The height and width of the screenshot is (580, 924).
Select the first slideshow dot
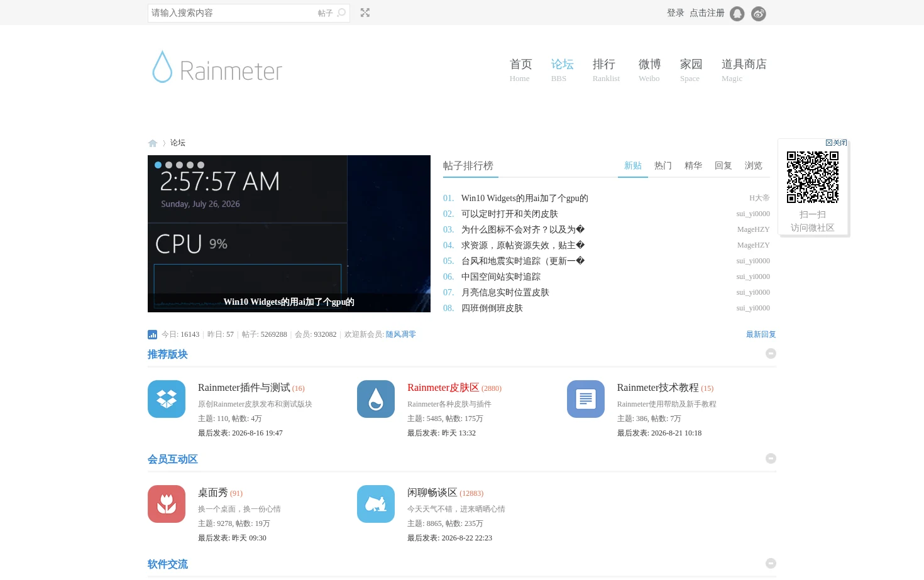[x=158, y=165]
